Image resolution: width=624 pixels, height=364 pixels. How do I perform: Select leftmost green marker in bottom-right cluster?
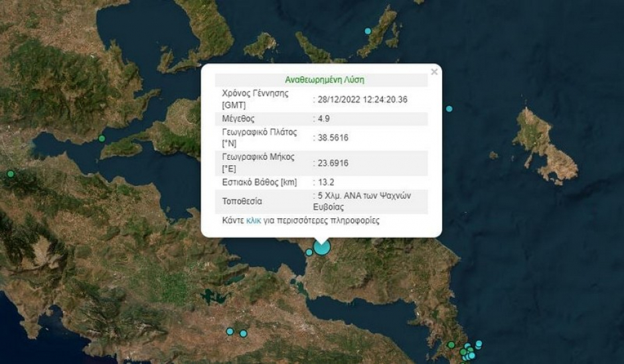(x=451, y=345)
